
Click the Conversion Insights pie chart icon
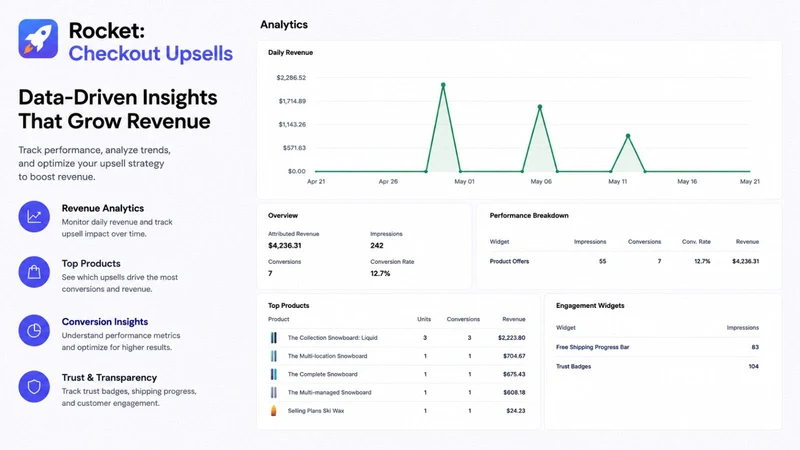[x=34, y=330]
